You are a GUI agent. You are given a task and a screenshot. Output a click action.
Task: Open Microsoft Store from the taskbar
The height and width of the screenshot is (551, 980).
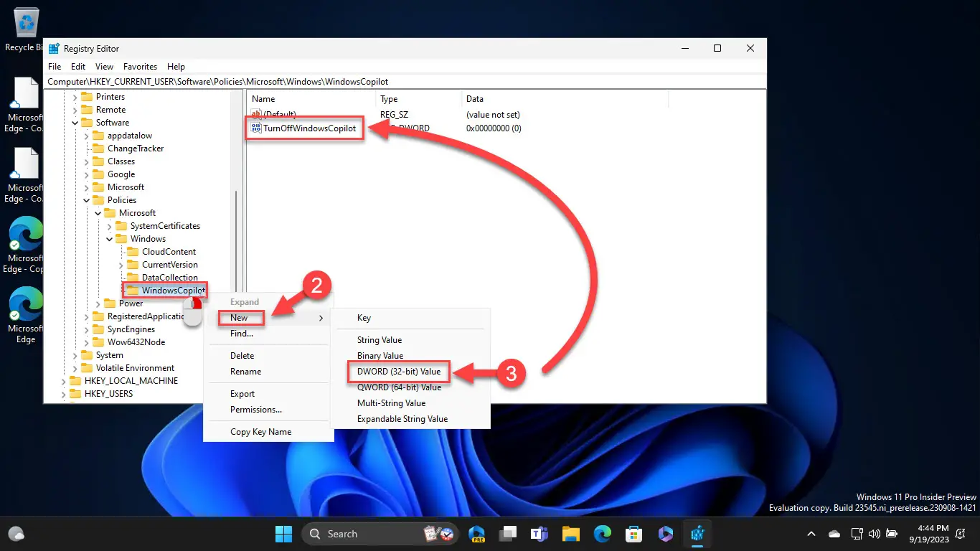(633, 534)
